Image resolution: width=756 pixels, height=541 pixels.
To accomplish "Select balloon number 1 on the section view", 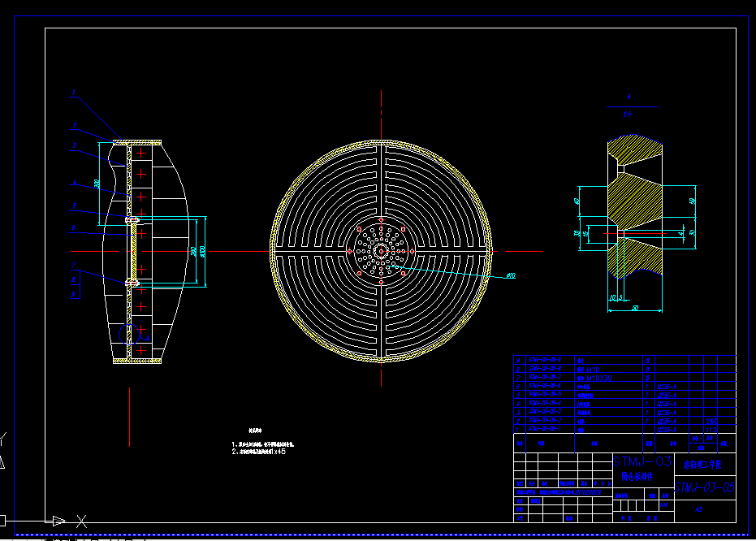I will (x=74, y=93).
